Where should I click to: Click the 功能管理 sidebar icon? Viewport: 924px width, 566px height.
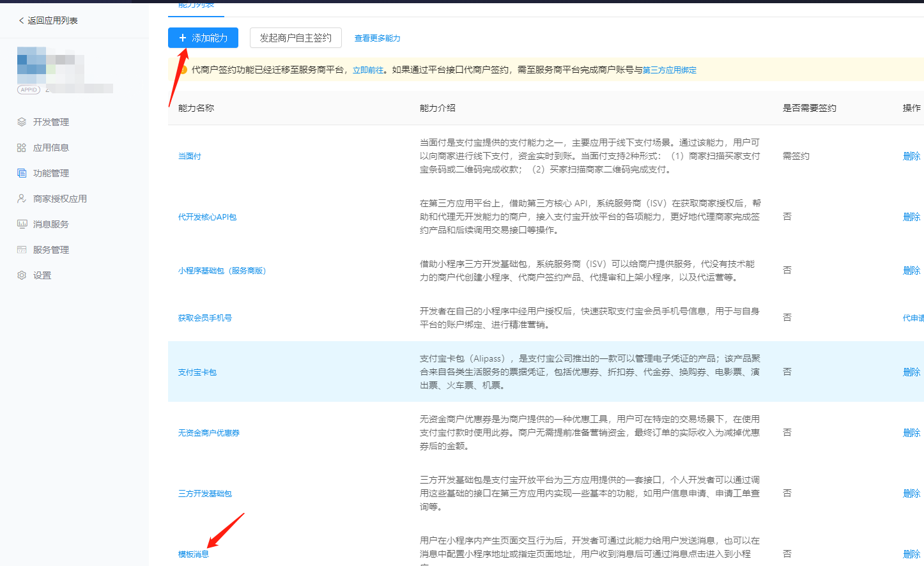pos(22,173)
